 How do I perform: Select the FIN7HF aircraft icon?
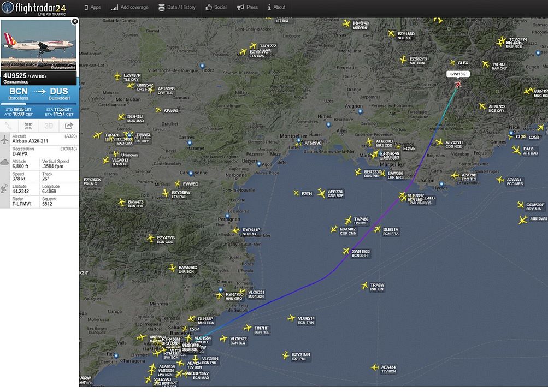(248, 328)
